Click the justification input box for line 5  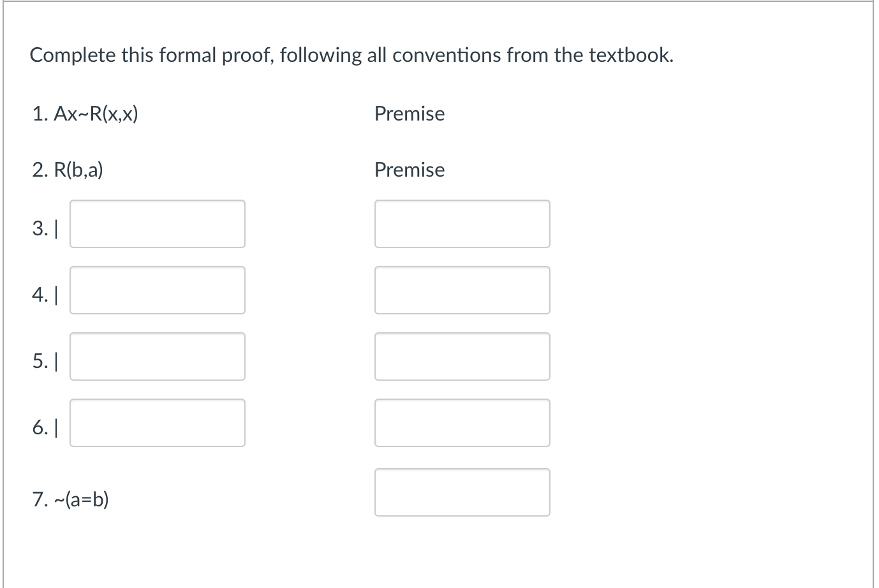tap(462, 356)
